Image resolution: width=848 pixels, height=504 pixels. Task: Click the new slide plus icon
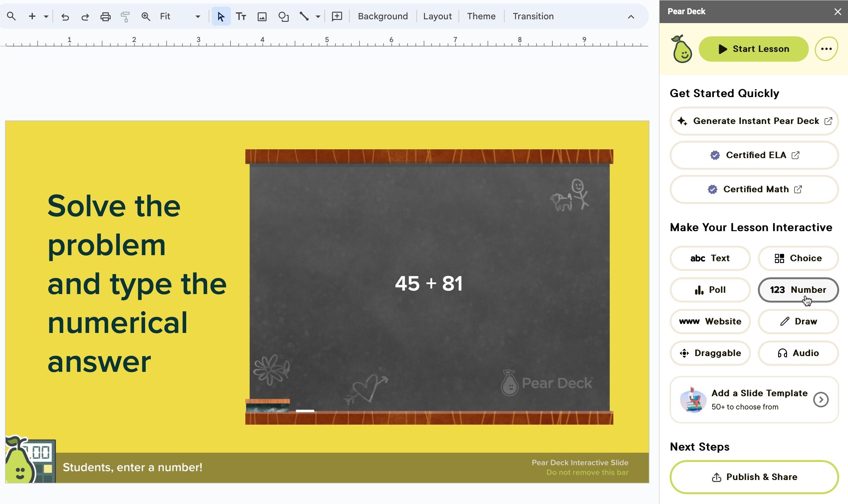pos(32,16)
